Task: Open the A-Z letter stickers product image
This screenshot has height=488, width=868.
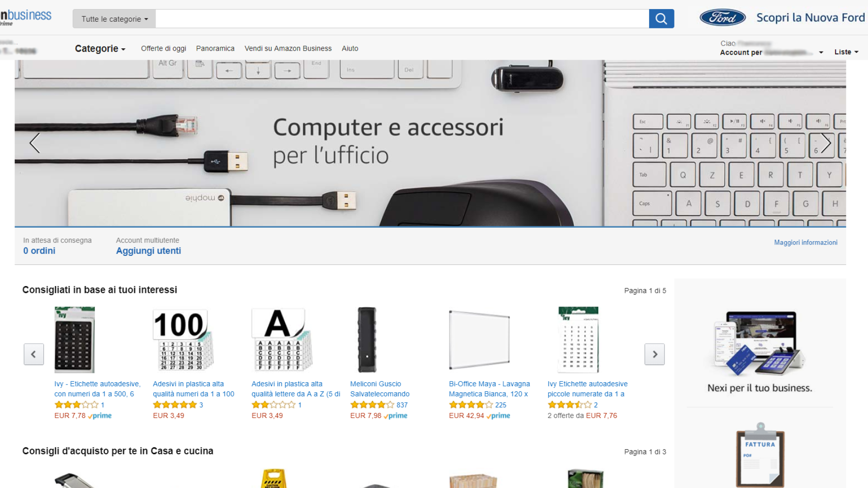Action: pyautogui.click(x=282, y=340)
